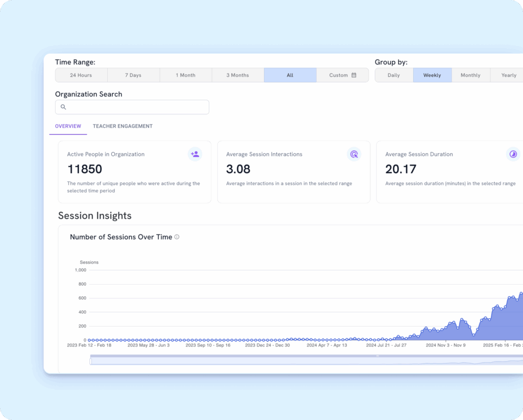Screen dimensions: 523x420
Task: Select the All time range option
Action: pos(290,75)
